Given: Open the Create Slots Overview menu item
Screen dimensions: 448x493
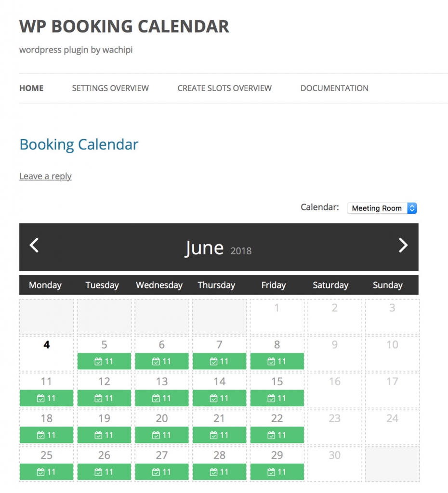Looking at the screenshot, I should [x=224, y=88].
